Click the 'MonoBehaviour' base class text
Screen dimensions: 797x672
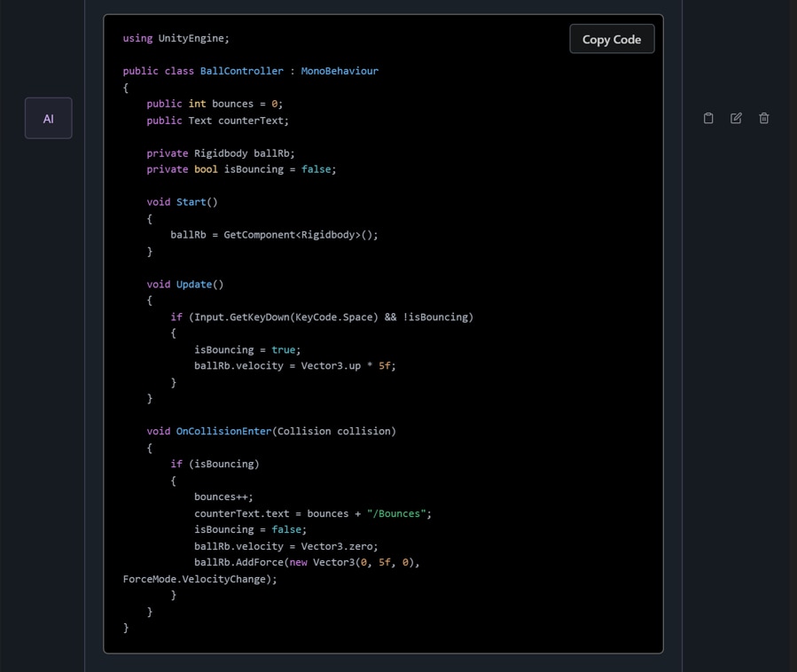(340, 71)
